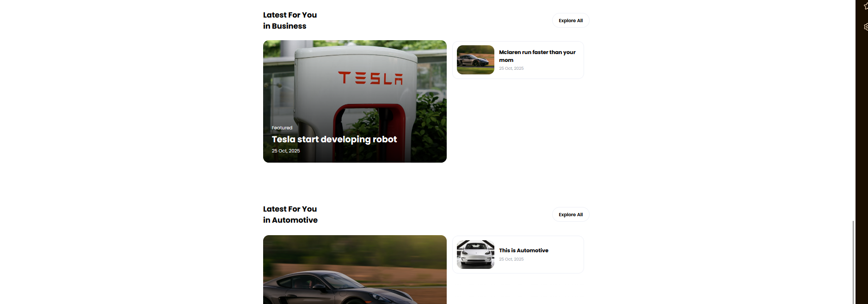Click the red Tesla logo on the charger
Screen dimensions: 868x304
click(370, 78)
